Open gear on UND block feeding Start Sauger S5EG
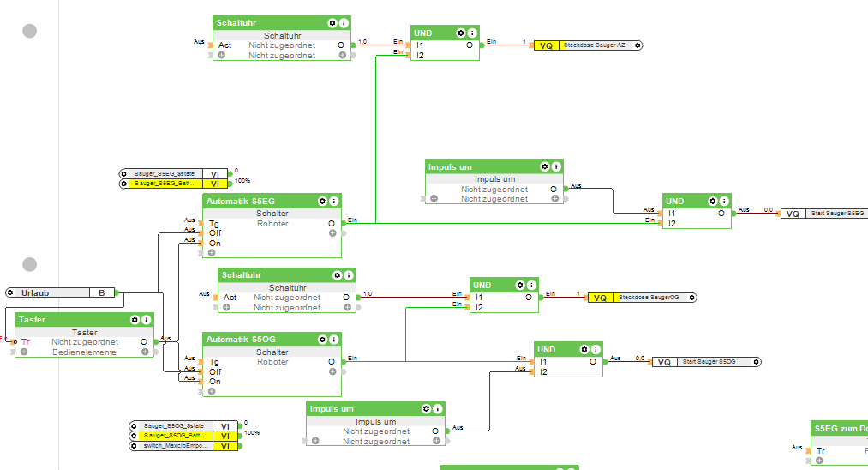Screen dimensions: 868x470 tap(712, 201)
